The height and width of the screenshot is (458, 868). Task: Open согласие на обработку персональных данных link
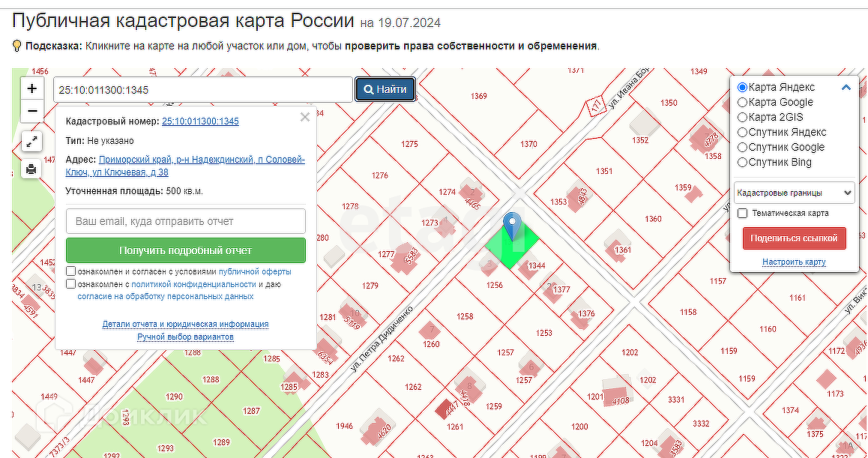(166, 297)
